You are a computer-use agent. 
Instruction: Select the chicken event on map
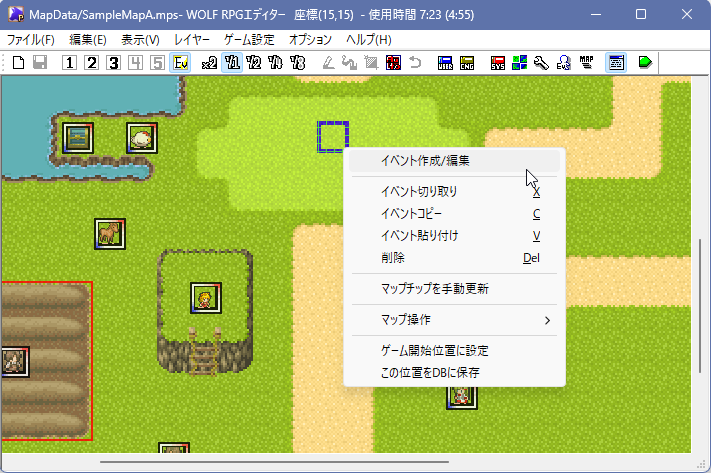pyautogui.click(x=142, y=138)
